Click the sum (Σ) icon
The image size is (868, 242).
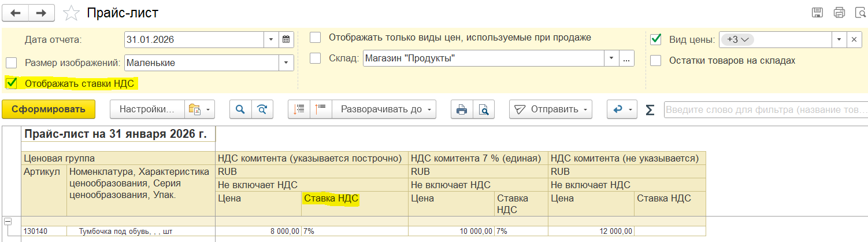[x=650, y=109]
